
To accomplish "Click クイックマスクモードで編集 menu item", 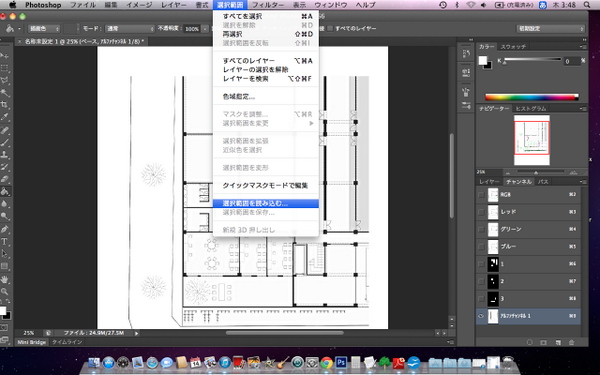I will (266, 186).
